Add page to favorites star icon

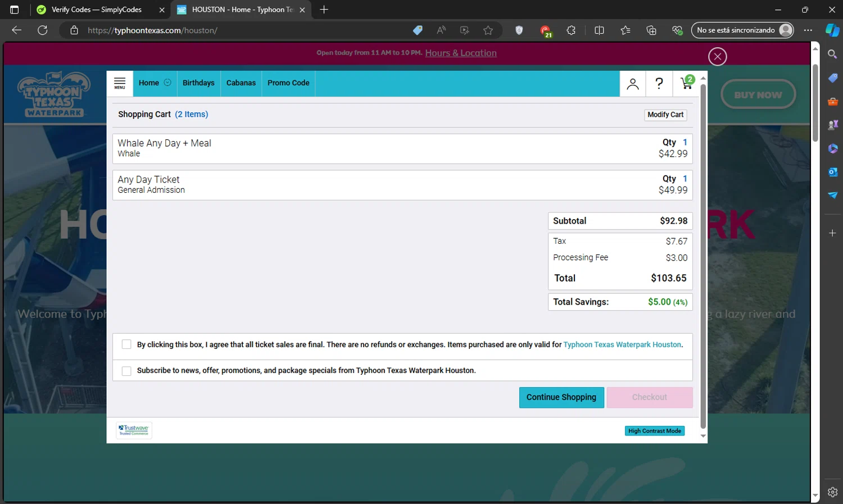[488, 30]
